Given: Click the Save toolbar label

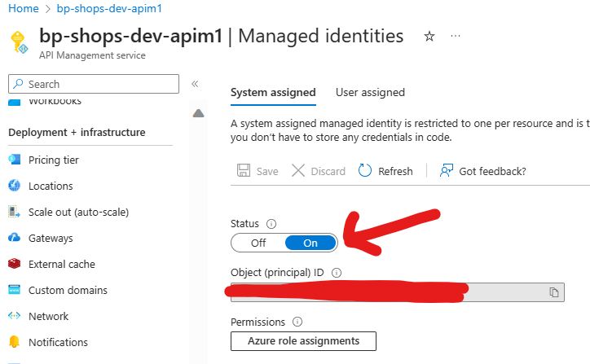Looking at the screenshot, I should coord(267,172).
